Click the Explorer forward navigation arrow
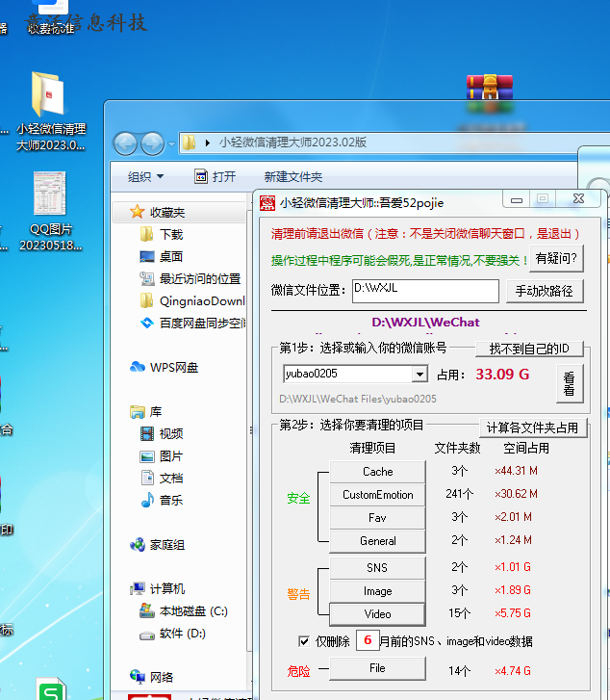Screen dimensions: 610x700 [x=152, y=143]
